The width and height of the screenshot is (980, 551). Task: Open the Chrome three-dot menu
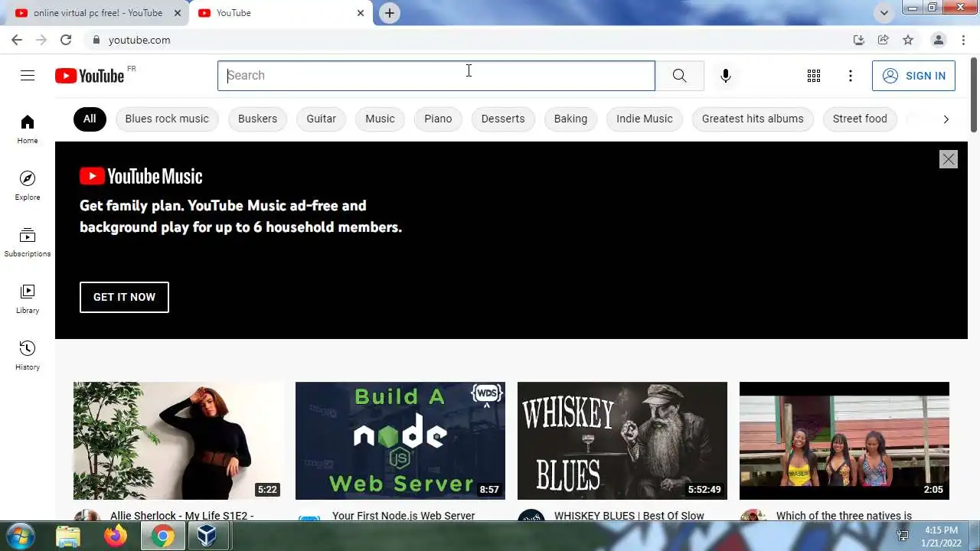[x=962, y=40]
